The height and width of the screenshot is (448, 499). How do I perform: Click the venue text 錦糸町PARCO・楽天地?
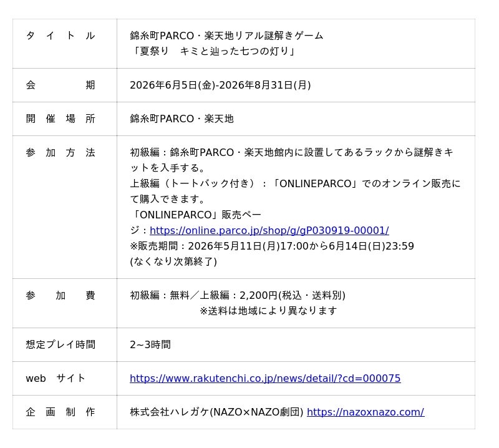tap(182, 119)
